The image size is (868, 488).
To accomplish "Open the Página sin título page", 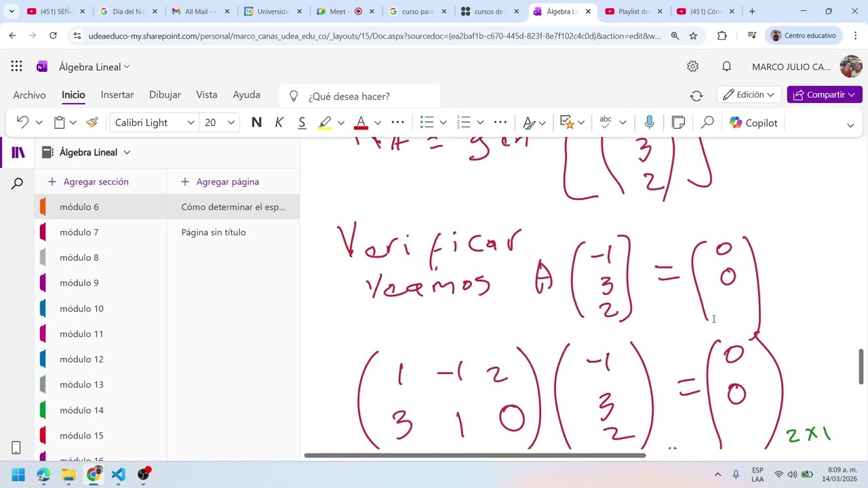I will click(233, 232).
